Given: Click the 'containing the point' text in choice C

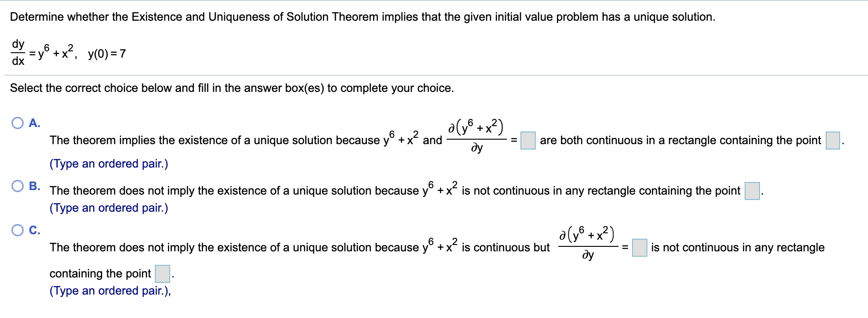Looking at the screenshot, I should click(x=100, y=273).
